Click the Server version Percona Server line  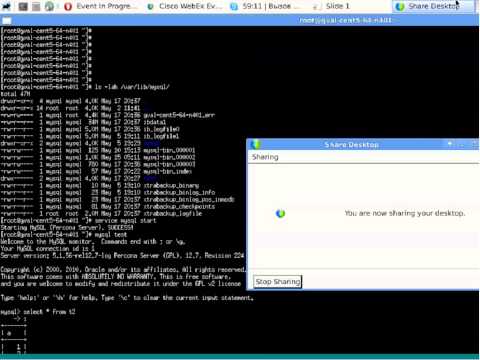click(x=123, y=256)
